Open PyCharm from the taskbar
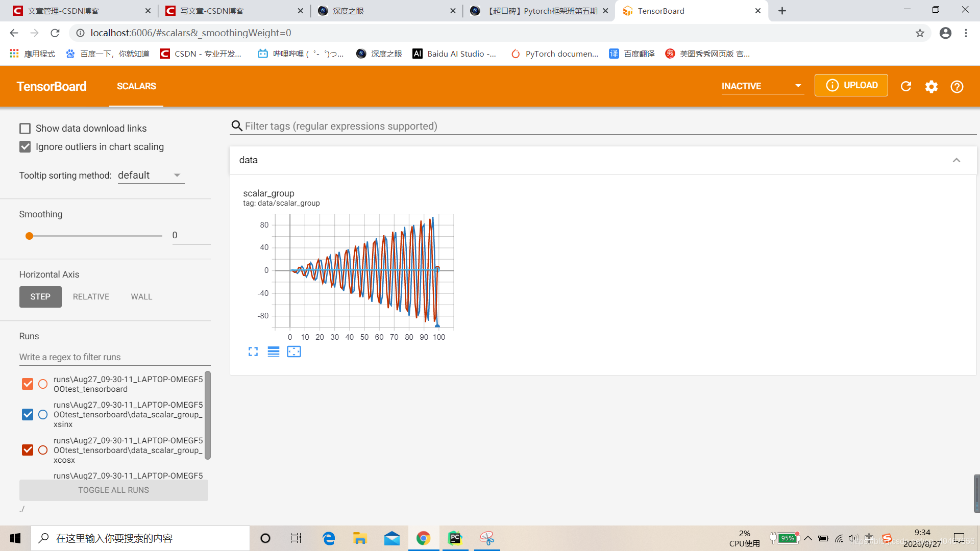 [455, 538]
